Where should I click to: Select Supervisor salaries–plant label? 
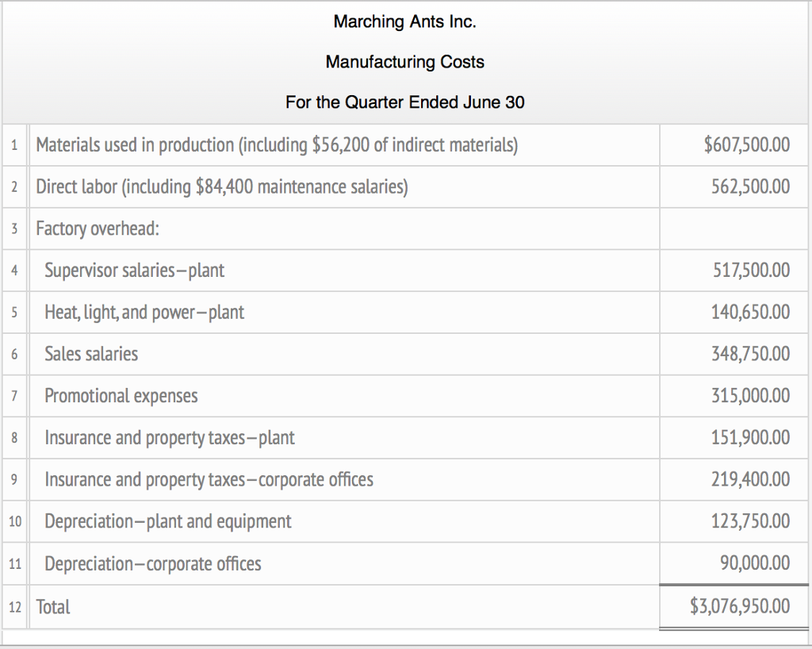(x=134, y=271)
